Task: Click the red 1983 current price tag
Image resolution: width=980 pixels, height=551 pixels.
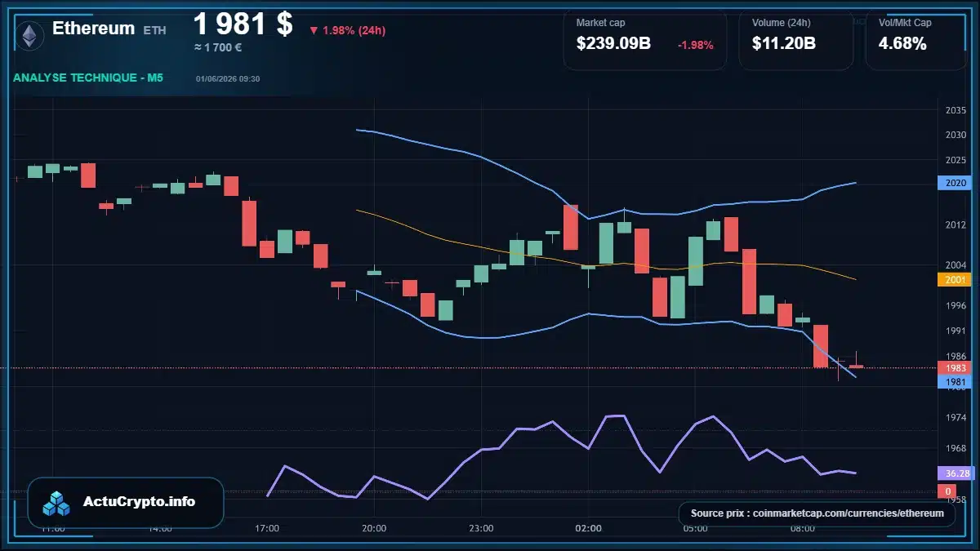Action: tap(955, 368)
